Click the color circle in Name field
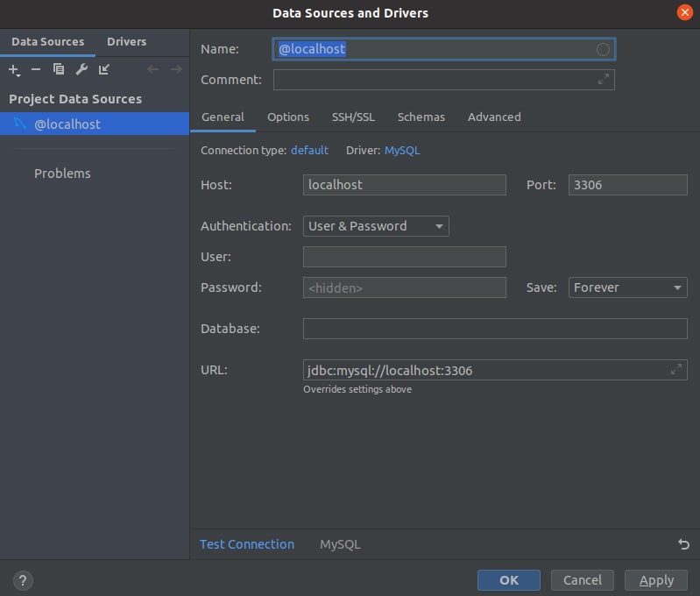Viewport: 700px width, 596px height. 603,50
